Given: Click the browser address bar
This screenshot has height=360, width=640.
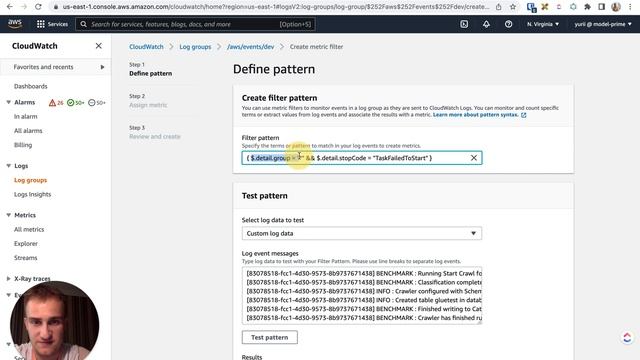Looking at the screenshot, I should [x=276, y=7].
